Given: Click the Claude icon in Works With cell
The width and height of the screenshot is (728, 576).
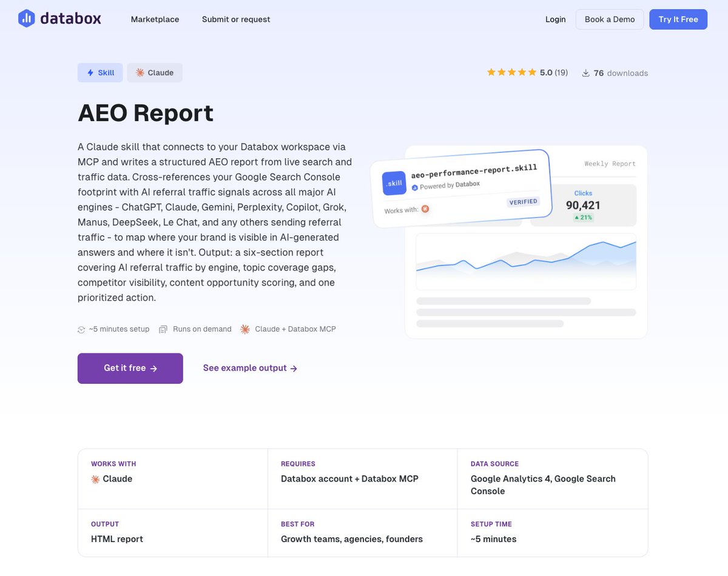Looking at the screenshot, I should (x=95, y=479).
